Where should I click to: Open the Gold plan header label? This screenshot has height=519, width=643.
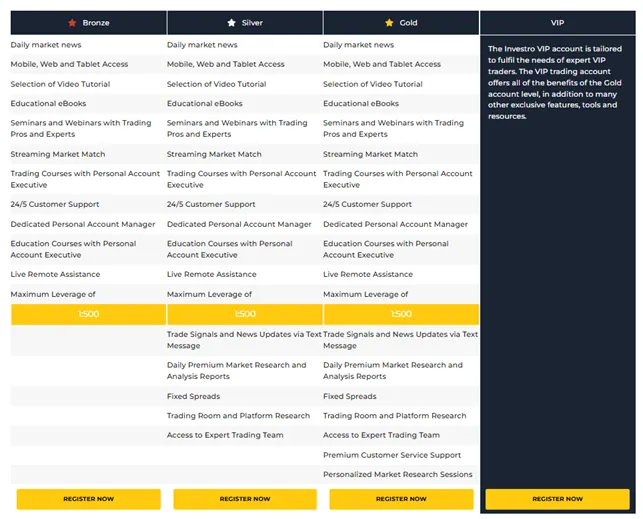click(x=409, y=22)
